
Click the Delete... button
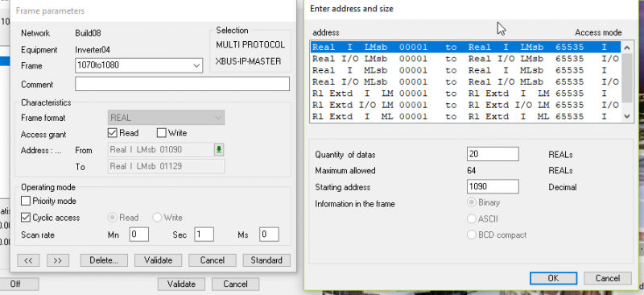tap(104, 260)
